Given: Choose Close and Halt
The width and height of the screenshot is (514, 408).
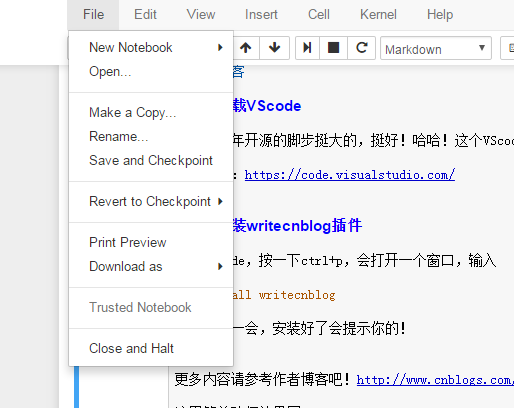Looking at the screenshot, I should coord(151,348).
